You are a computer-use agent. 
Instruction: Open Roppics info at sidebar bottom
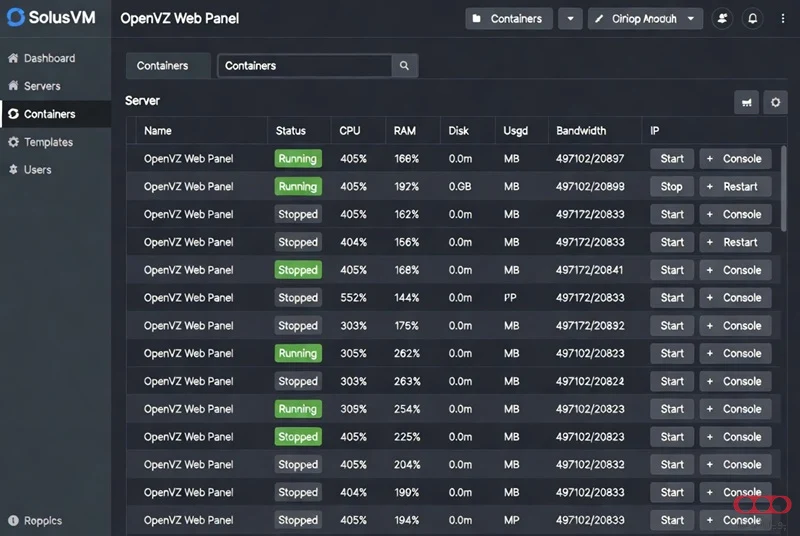36,521
